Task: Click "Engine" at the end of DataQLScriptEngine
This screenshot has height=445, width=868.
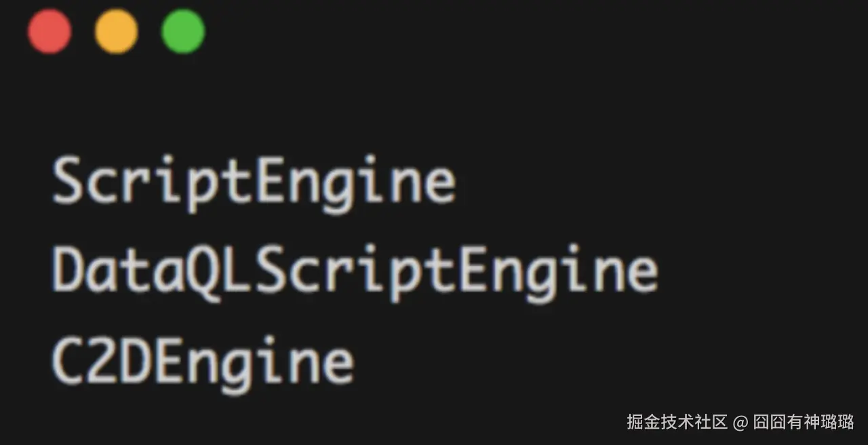Action: click(x=558, y=273)
